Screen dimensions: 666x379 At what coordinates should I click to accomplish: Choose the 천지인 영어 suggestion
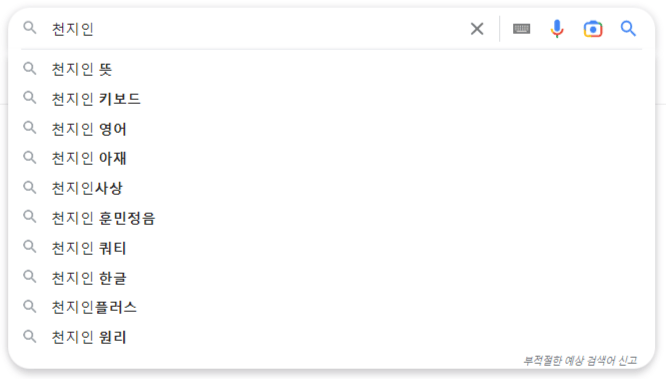[x=331, y=129]
